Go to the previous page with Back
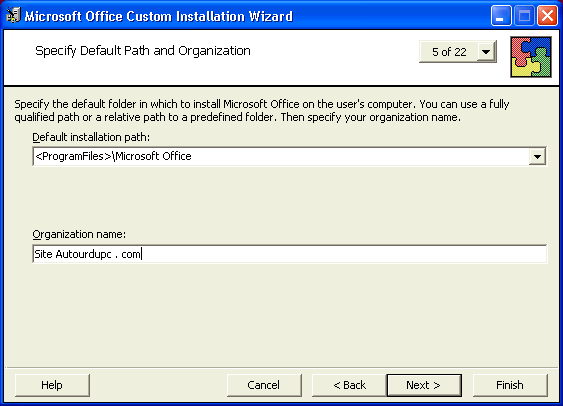Image resolution: width=563 pixels, height=406 pixels. click(349, 385)
